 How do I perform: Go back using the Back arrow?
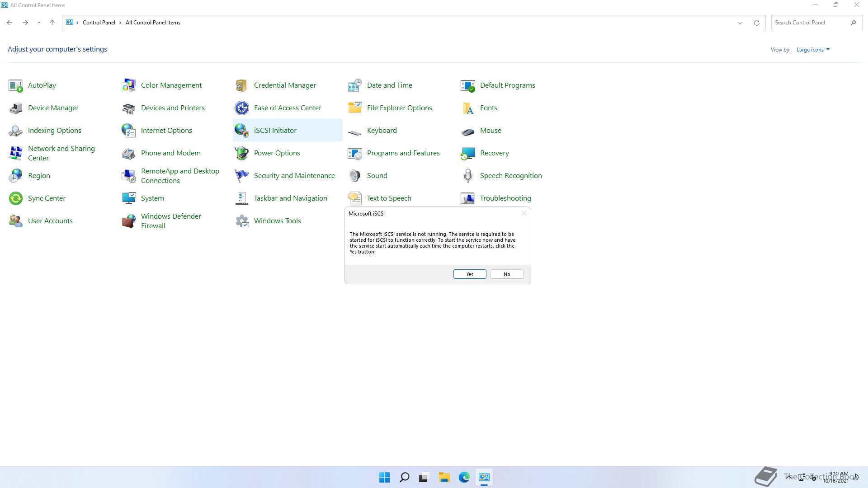[x=9, y=23]
